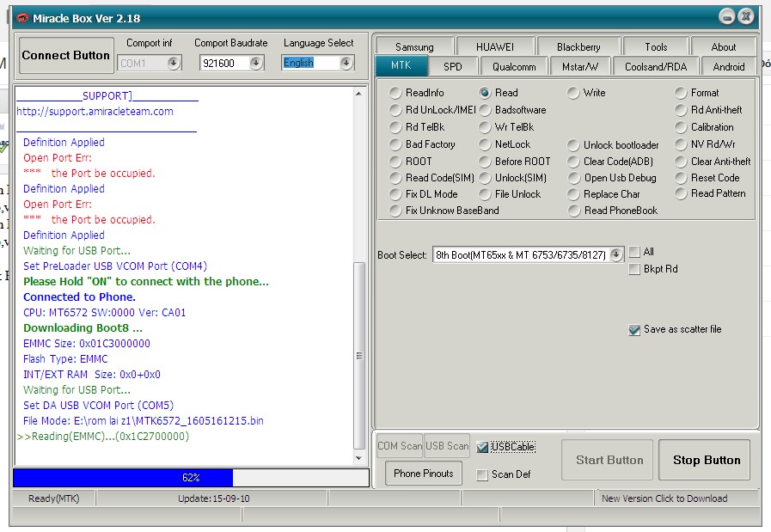The image size is (771, 532).
Task: Tick the All checkbox
Action: click(634, 252)
